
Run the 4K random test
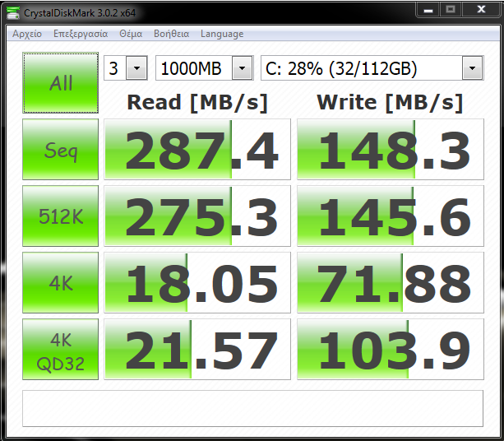[60, 282]
